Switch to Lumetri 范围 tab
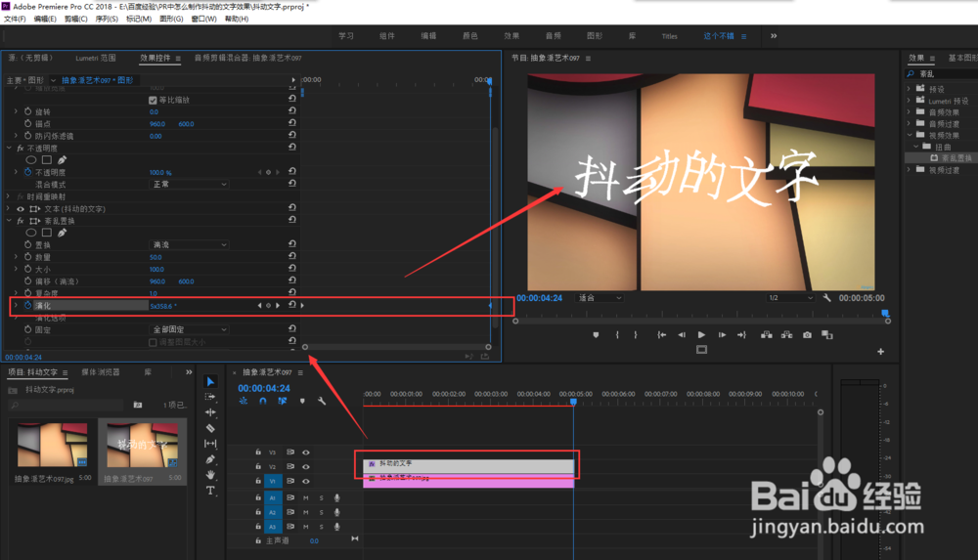978x560 pixels. pyautogui.click(x=96, y=58)
